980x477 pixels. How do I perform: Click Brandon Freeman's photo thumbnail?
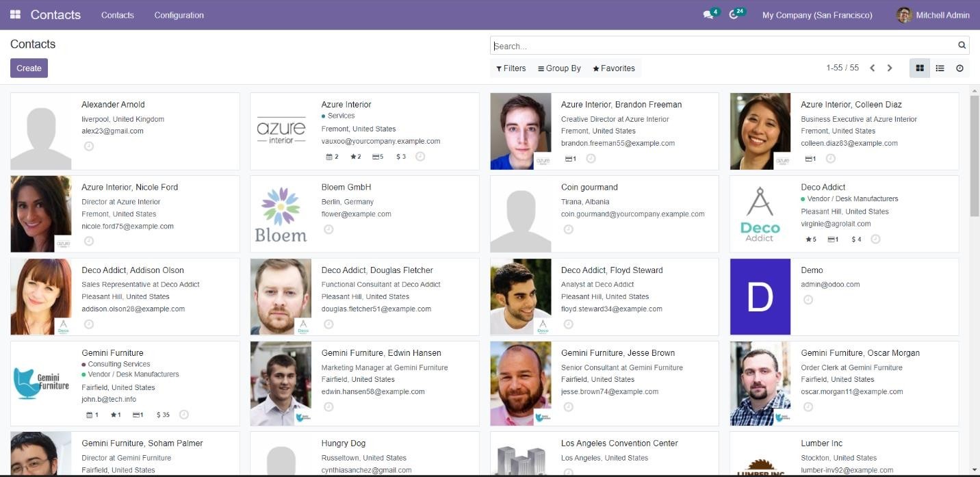pyautogui.click(x=521, y=131)
